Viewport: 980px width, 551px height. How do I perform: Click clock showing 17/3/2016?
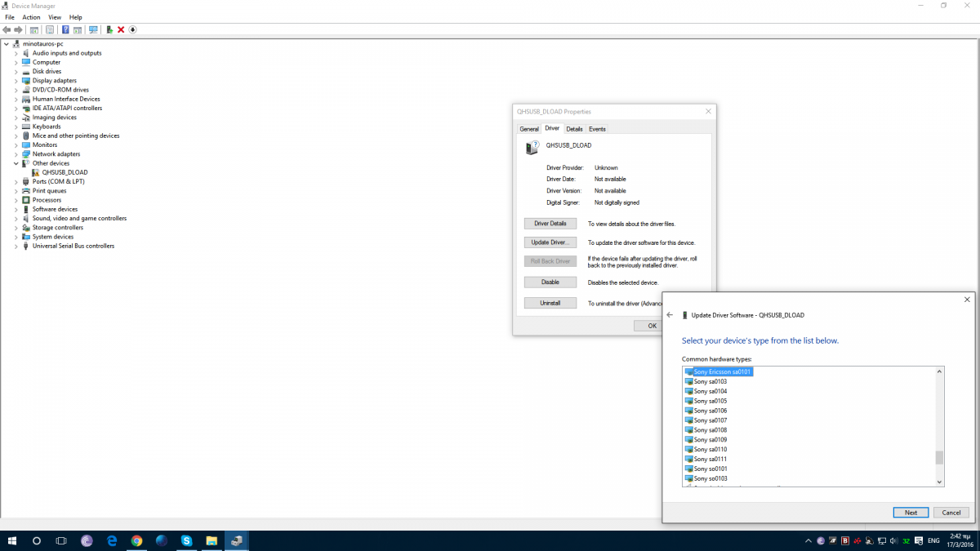[x=960, y=540]
